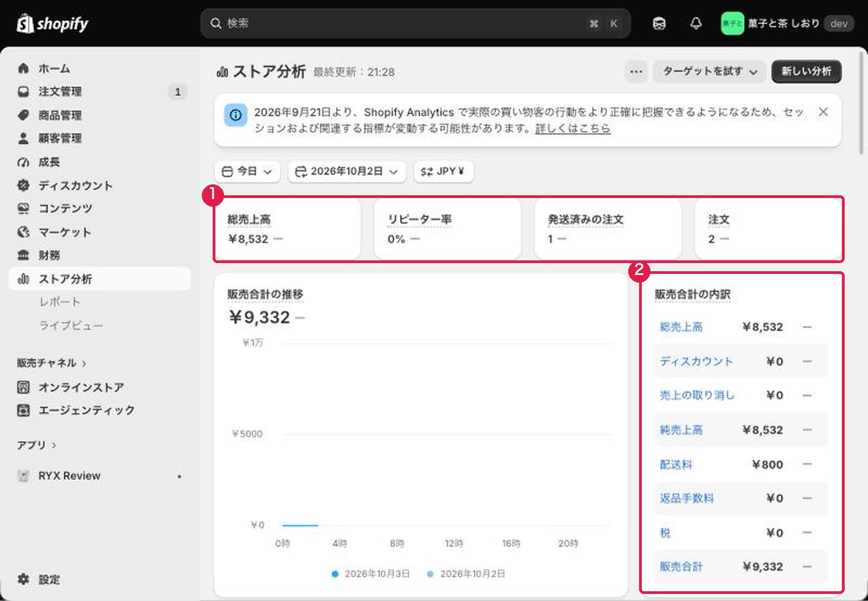The image size is (868, 601).
Task: Click the 注文管理 badge showing 1
Action: [177, 92]
